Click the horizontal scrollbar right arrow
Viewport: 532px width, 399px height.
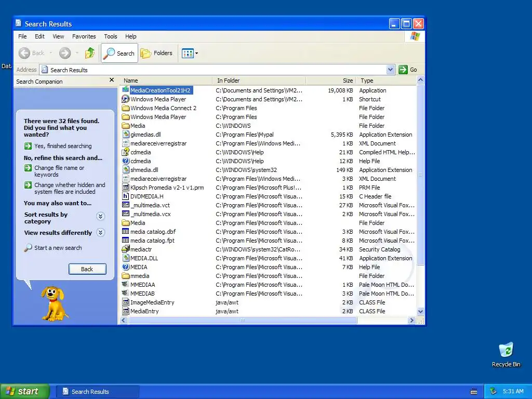[x=411, y=320]
